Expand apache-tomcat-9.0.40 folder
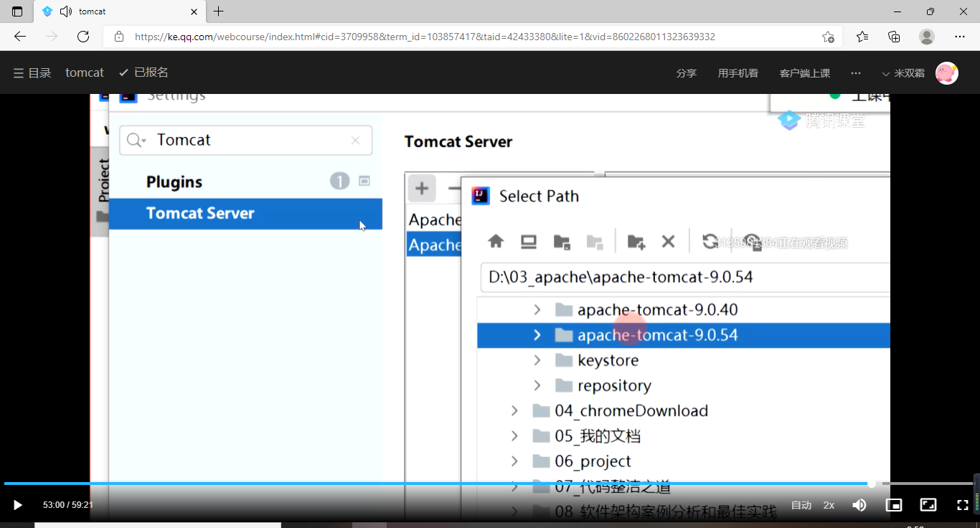This screenshot has width=980, height=528. point(537,310)
